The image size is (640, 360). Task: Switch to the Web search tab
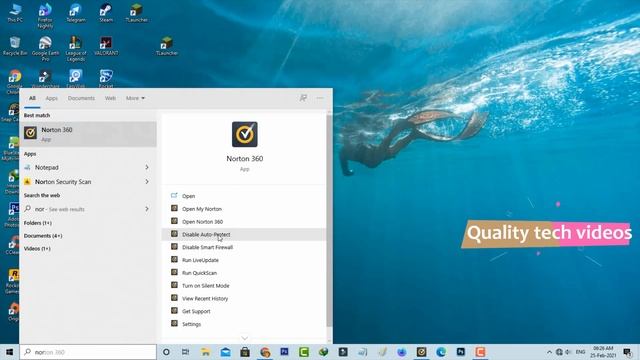pyautogui.click(x=110, y=98)
